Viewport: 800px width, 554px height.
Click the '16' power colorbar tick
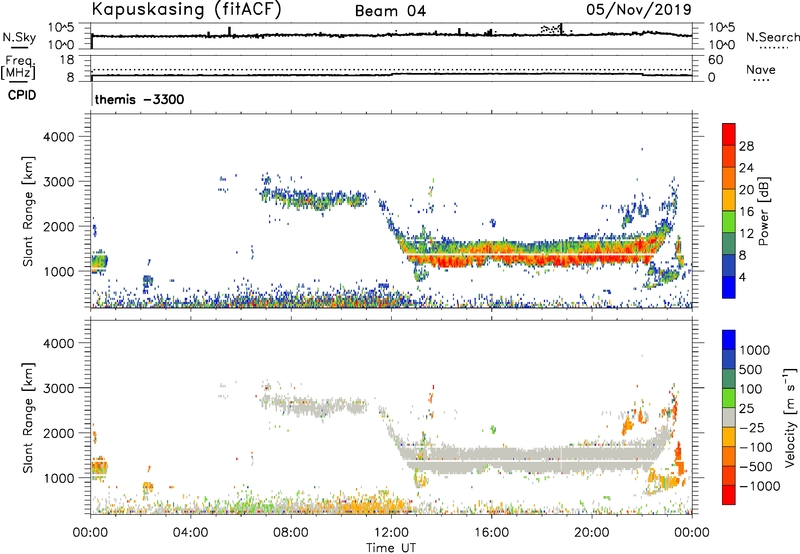(746, 212)
